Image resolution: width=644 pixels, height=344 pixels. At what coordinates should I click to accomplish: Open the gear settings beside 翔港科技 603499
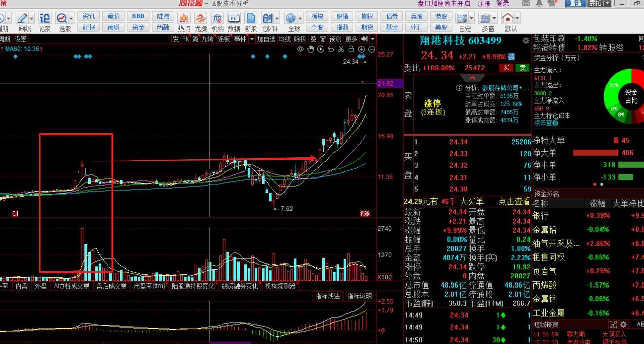click(526, 41)
